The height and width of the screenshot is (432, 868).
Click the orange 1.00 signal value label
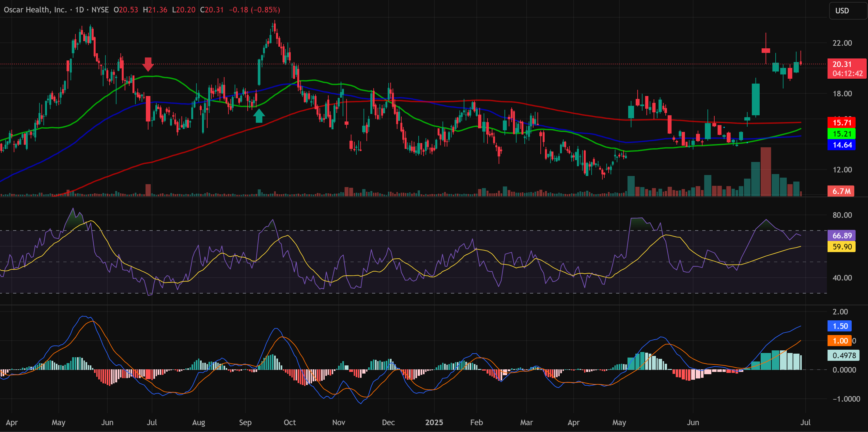840,341
